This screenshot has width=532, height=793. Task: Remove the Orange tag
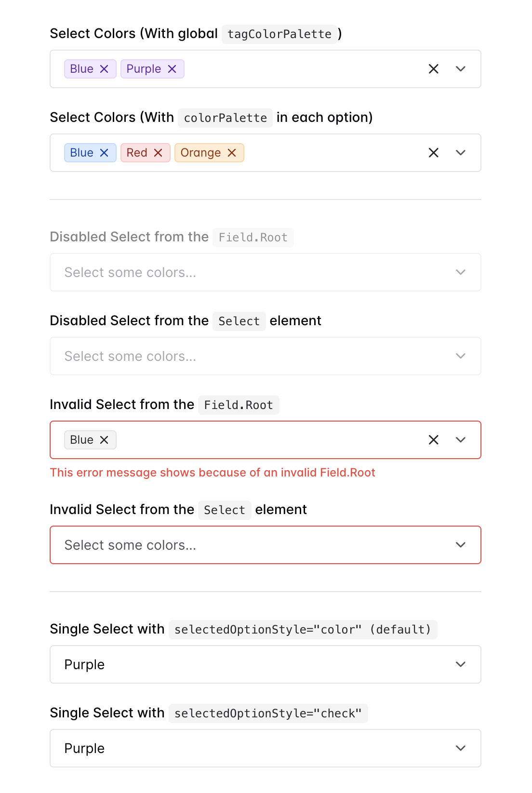pos(232,153)
